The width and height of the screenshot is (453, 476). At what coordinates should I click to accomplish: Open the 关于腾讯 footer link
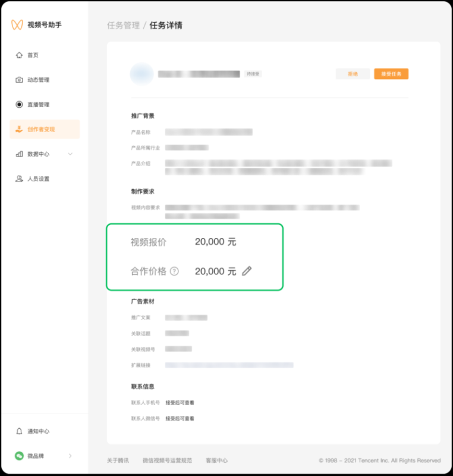pos(118,461)
